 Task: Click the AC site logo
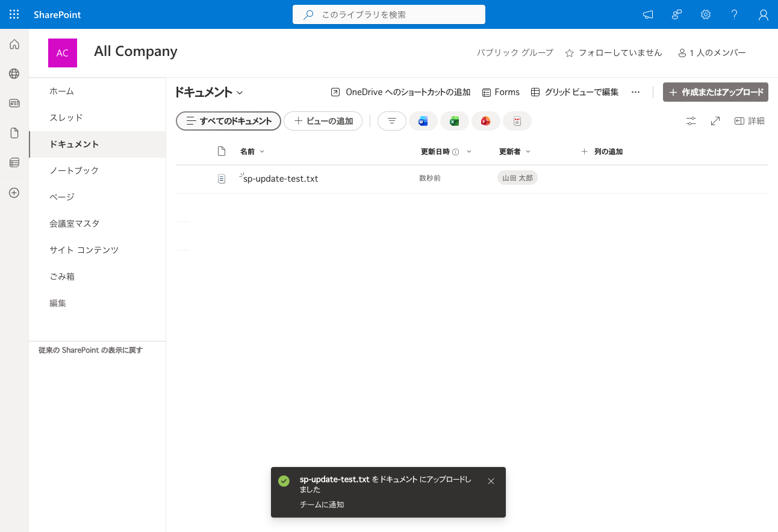63,53
